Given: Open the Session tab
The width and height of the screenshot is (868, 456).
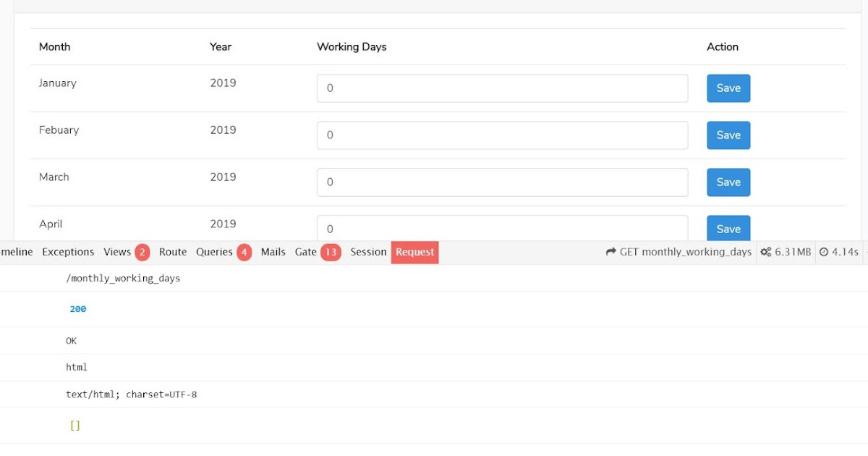Looking at the screenshot, I should pos(368,252).
